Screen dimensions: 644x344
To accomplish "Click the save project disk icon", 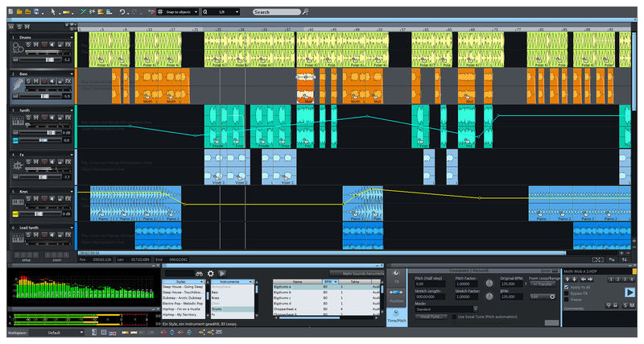I will point(36,12).
